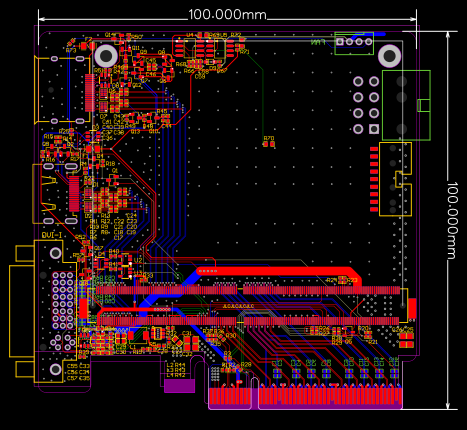Click the top-right mounting hole

(389, 56)
